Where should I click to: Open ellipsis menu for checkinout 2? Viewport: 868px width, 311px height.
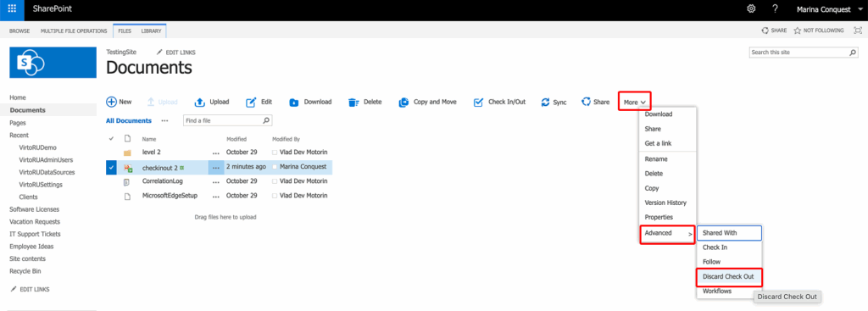[216, 167]
